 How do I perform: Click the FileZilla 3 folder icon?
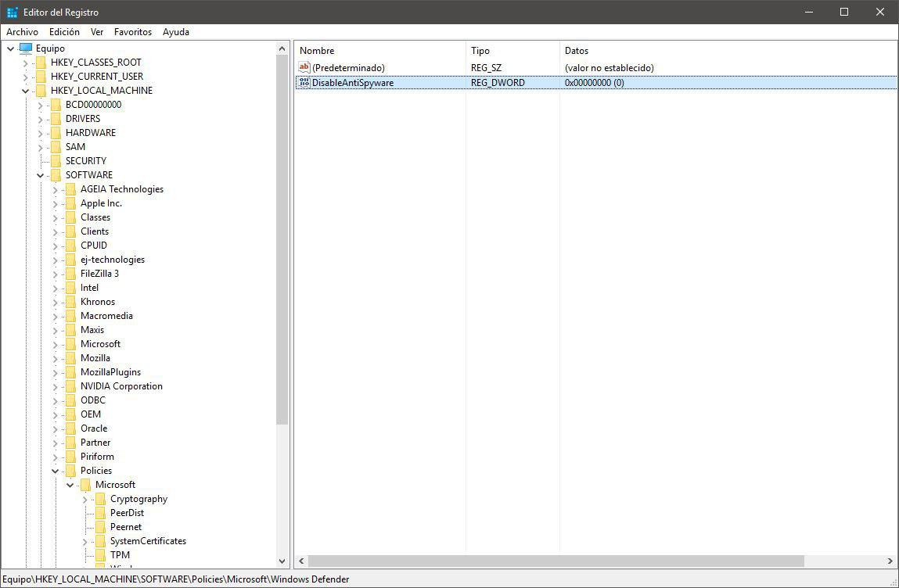click(x=71, y=274)
